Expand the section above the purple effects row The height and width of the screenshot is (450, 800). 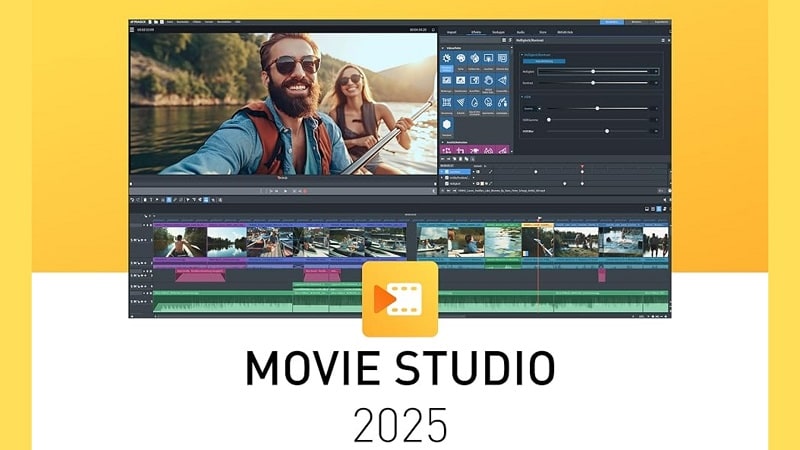[443, 142]
